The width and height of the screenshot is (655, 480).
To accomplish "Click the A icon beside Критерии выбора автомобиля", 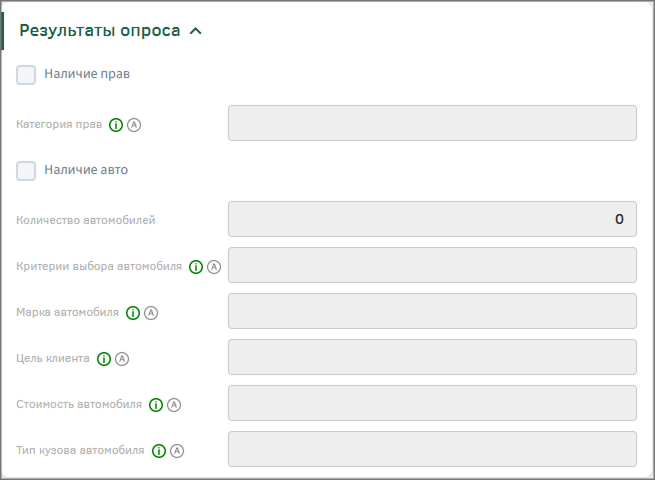I will [214, 267].
